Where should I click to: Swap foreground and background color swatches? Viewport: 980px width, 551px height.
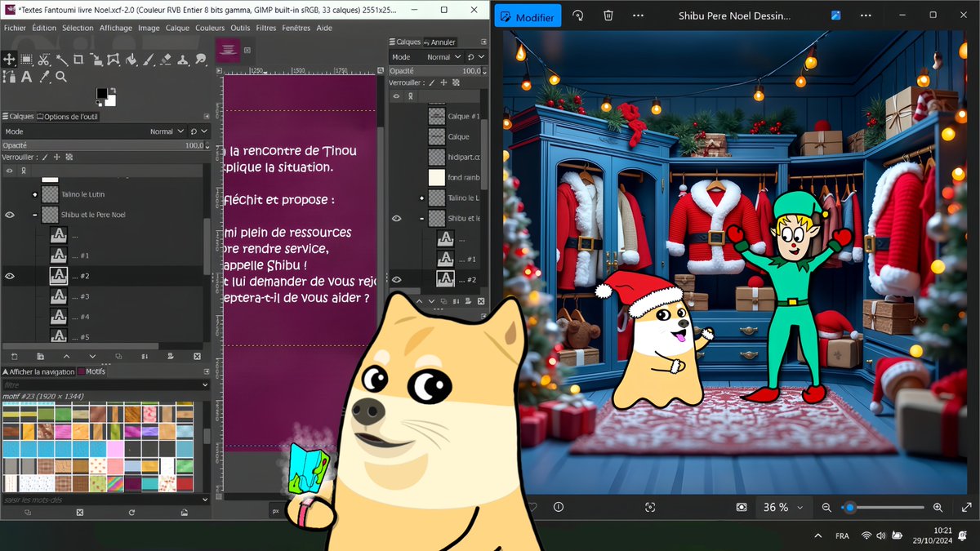click(x=113, y=89)
